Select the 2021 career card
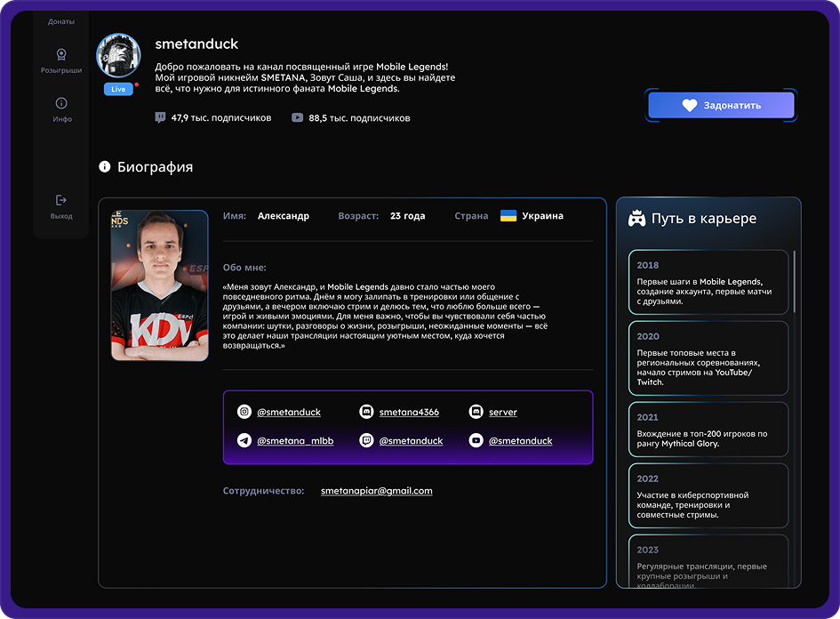Viewport: 840px width, 619px height. (708, 430)
